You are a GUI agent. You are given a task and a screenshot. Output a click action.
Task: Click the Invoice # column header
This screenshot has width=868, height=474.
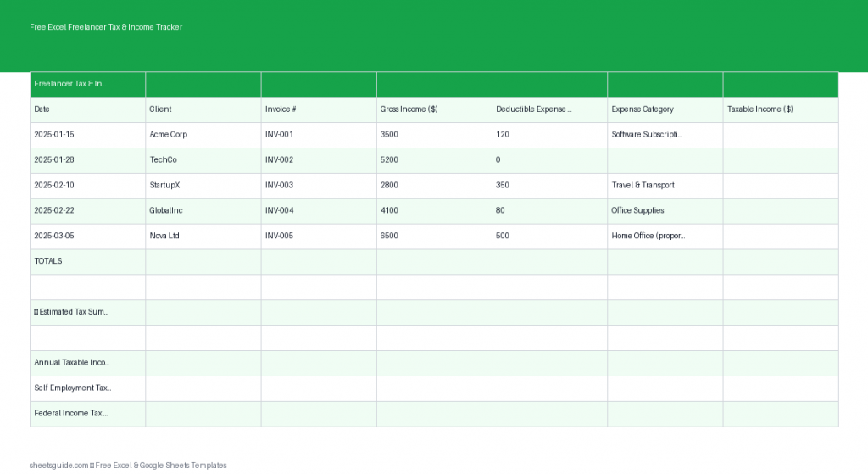click(x=318, y=109)
